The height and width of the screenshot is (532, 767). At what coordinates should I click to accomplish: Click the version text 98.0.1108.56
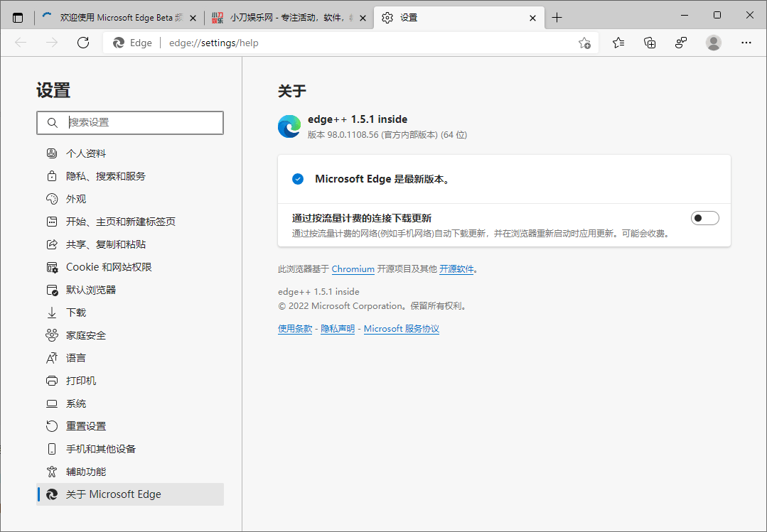353,135
